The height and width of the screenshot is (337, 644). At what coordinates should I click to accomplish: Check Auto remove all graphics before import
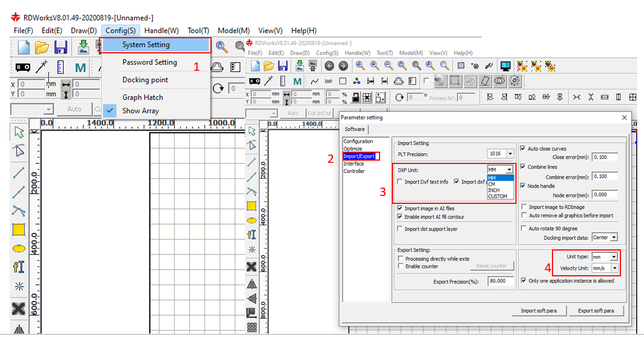tap(524, 215)
